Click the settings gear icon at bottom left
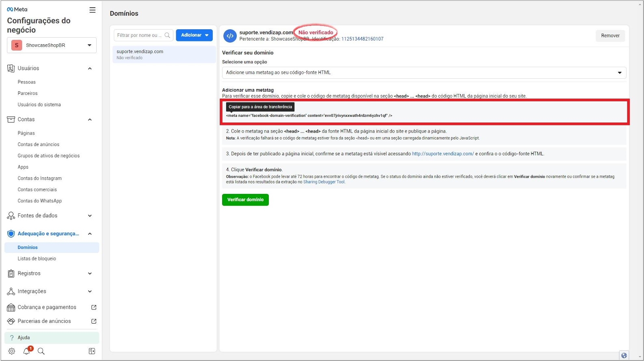The width and height of the screenshot is (644, 361). [12, 351]
